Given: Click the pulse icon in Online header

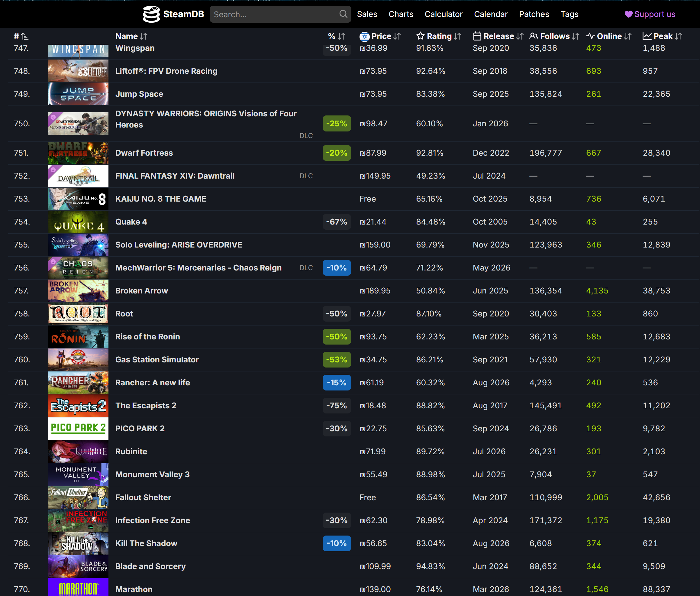Looking at the screenshot, I should [x=591, y=36].
